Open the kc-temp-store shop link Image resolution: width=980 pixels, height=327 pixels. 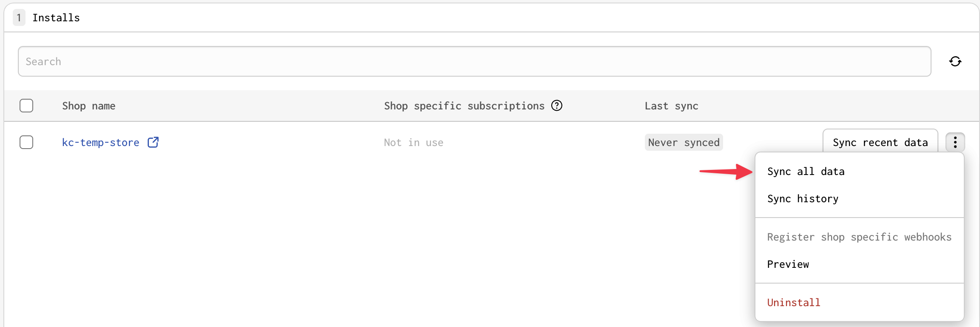point(100,142)
